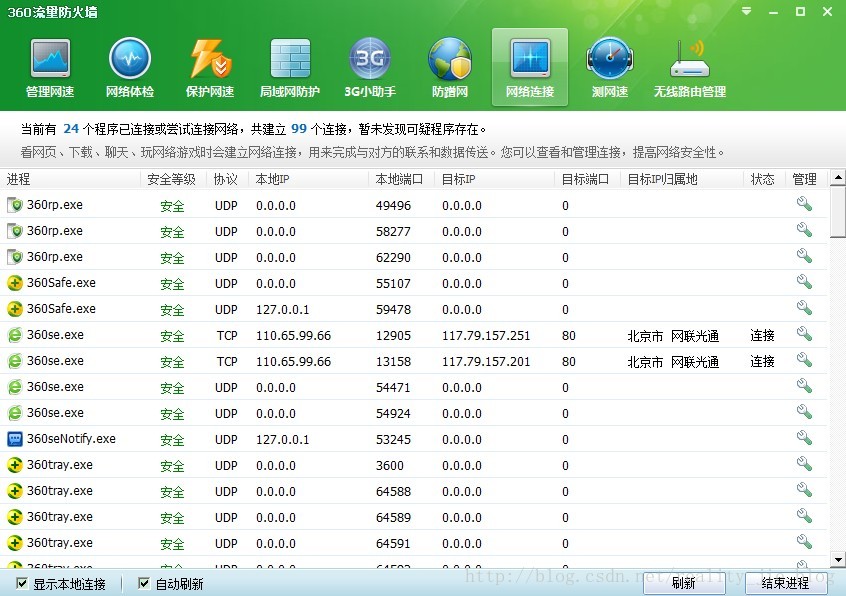Image resolution: width=846 pixels, height=596 pixels.
Task: Click wrench icon for 360rp.exe port 49496
Action: tap(804, 204)
